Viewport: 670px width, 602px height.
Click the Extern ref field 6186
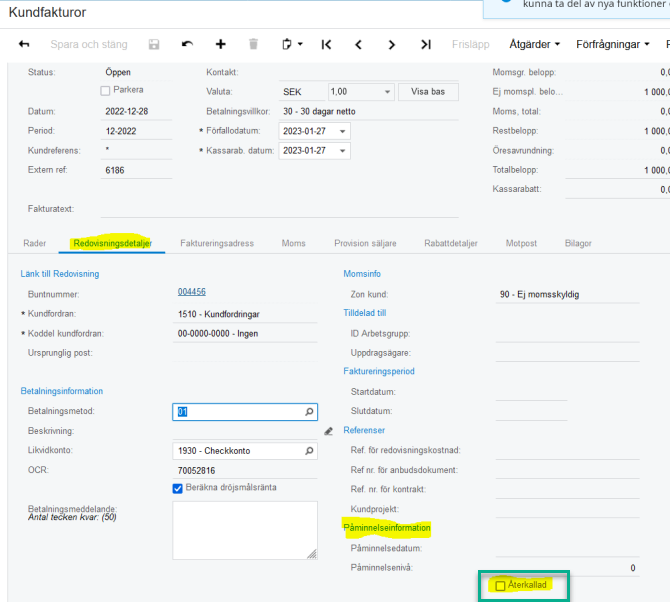click(x=136, y=170)
